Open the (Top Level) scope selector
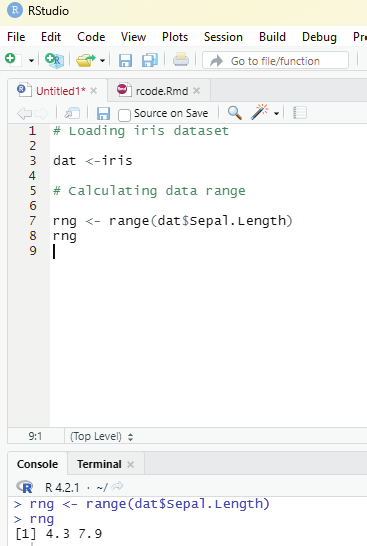 point(101,436)
